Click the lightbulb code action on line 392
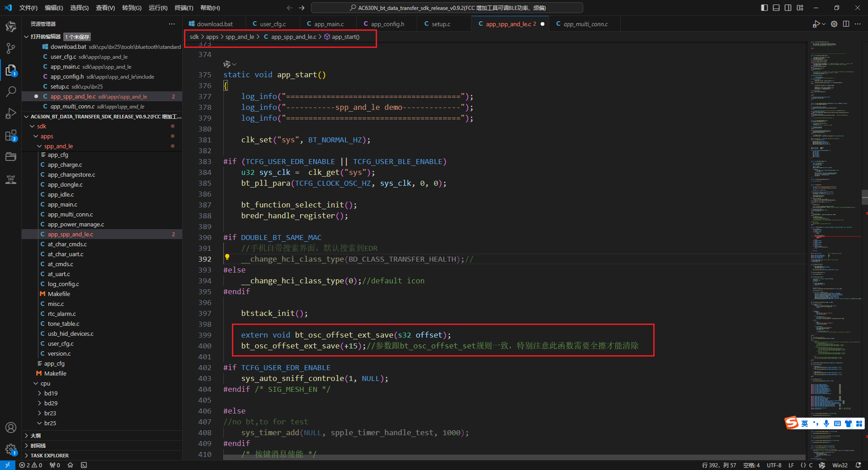 (x=227, y=257)
